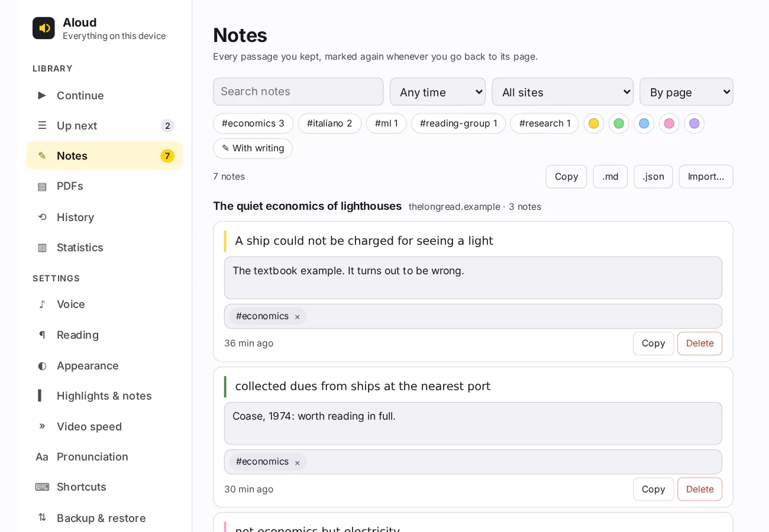Filter by blue highlight color
Image resolution: width=769 pixels, height=532 pixels.
click(x=644, y=124)
